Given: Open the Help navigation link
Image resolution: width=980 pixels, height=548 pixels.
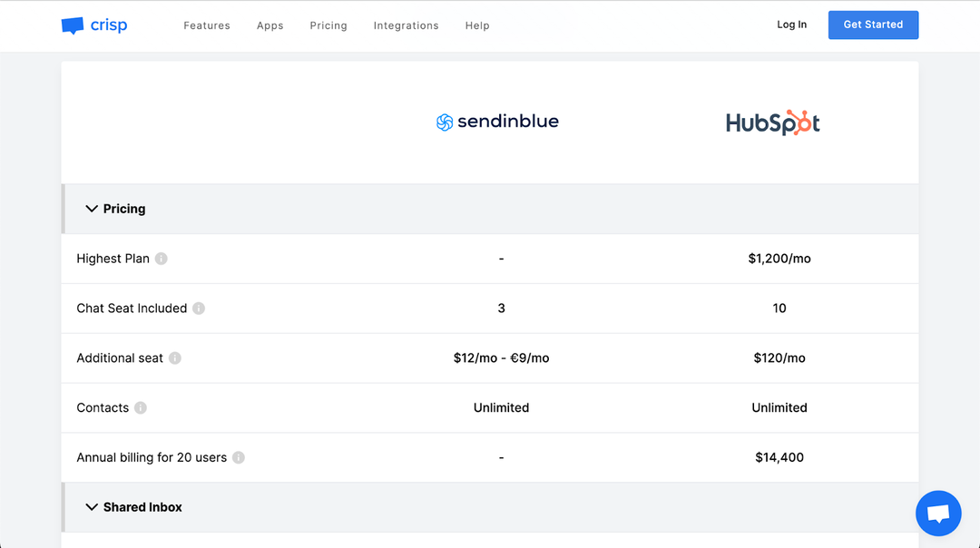Looking at the screenshot, I should 477,25.
